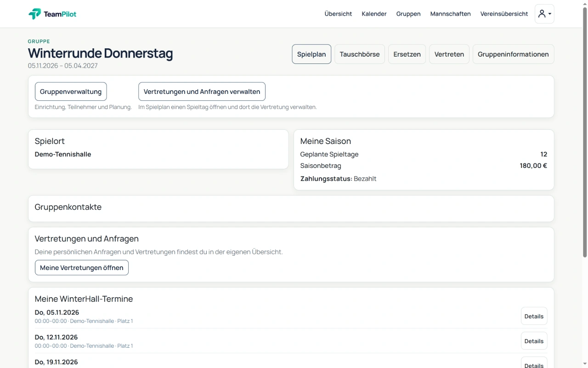Click the TeamPilot logo icon
The image size is (588, 368).
(x=34, y=14)
